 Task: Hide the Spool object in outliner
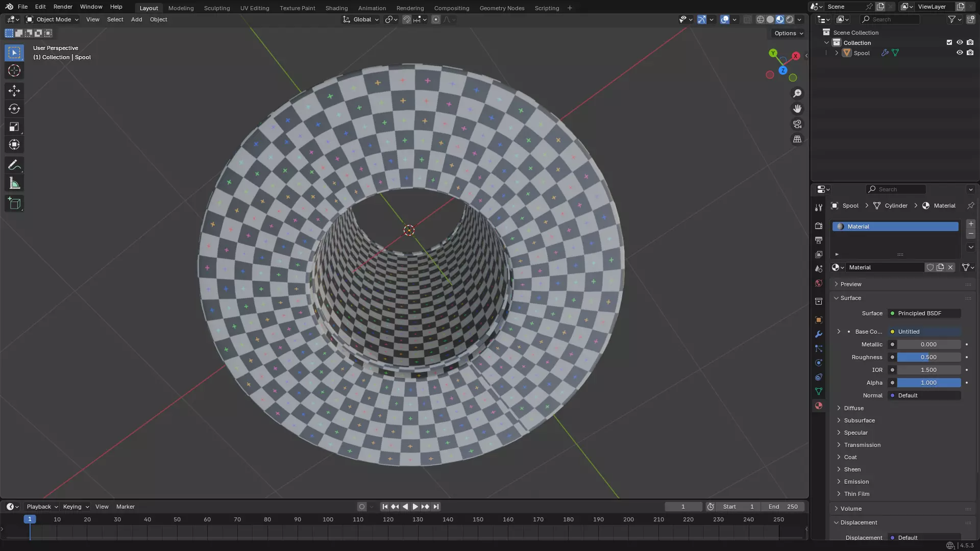(960, 53)
